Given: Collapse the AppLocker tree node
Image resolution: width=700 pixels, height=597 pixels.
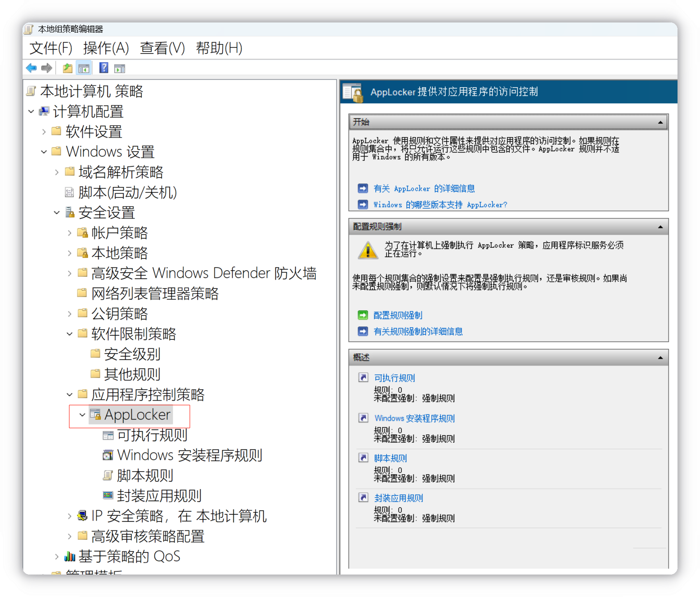Looking at the screenshot, I should click(82, 414).
